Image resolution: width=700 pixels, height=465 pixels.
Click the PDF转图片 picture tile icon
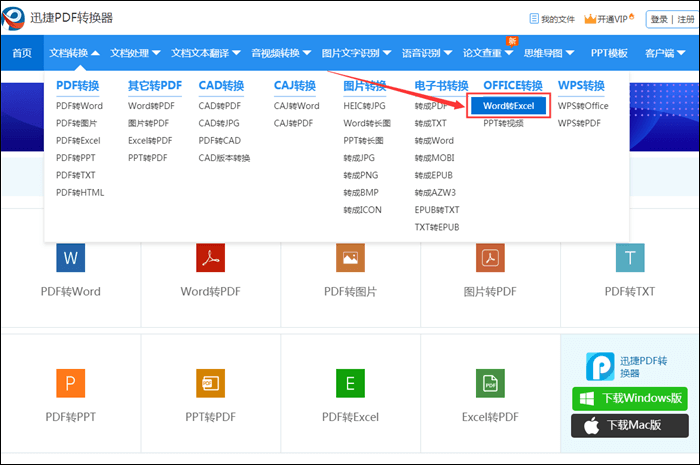click(x=350, y=258)
